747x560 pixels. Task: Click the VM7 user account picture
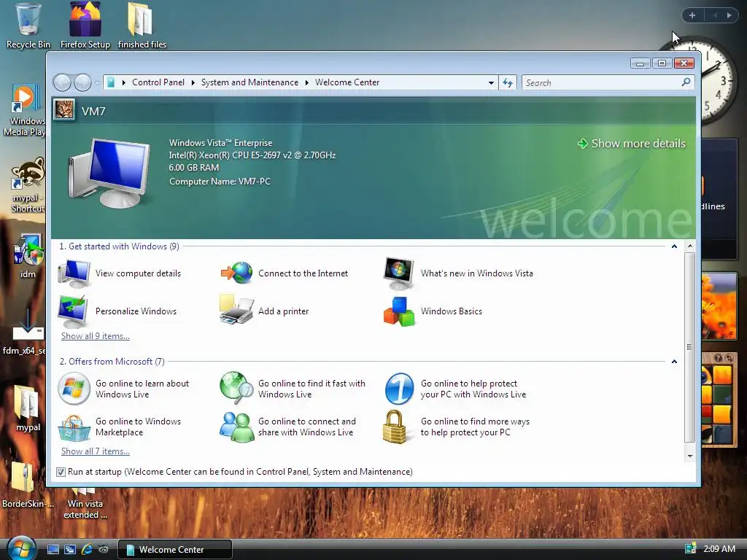pyautogui.click(x=64, y=110)
